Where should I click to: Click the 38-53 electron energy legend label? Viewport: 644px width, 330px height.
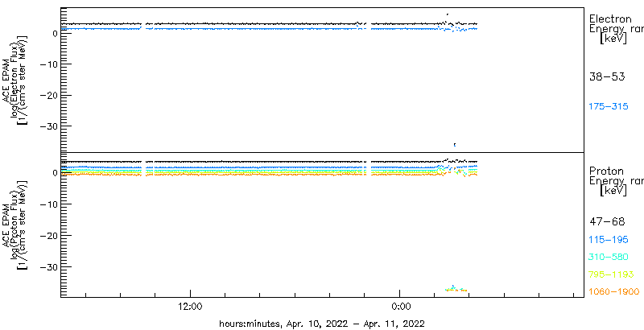[607, 76]
